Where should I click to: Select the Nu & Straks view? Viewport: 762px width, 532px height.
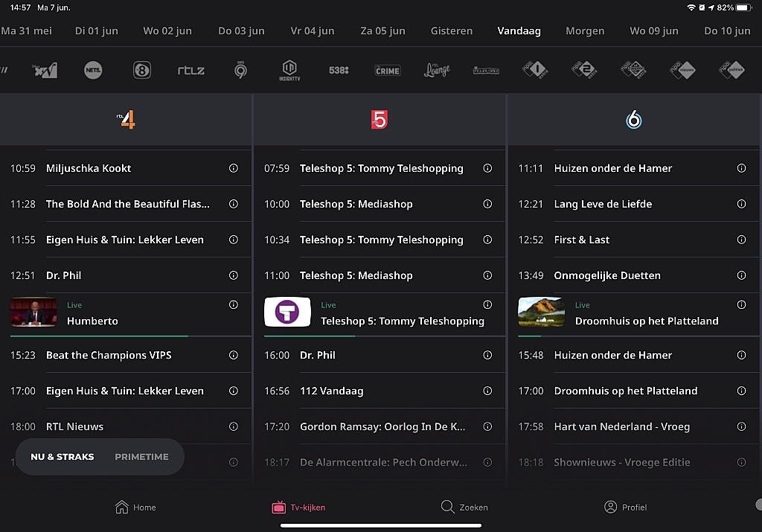(x=63, y=457)
